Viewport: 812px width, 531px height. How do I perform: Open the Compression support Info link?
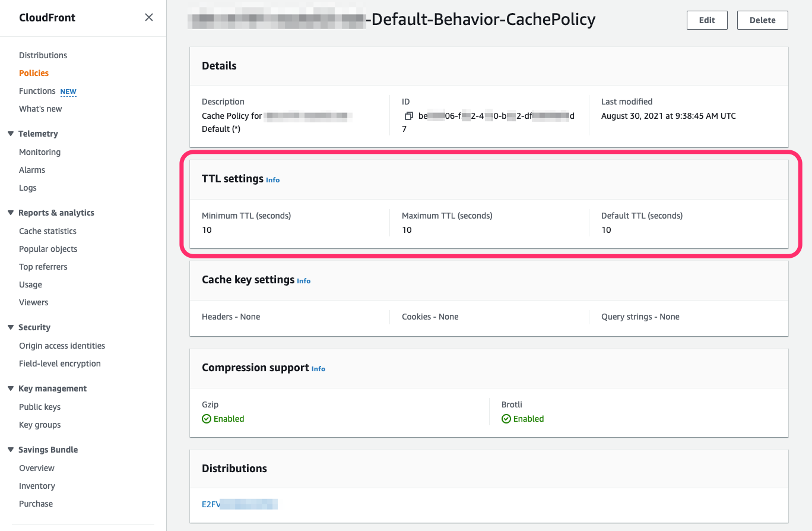pos(318,369)
